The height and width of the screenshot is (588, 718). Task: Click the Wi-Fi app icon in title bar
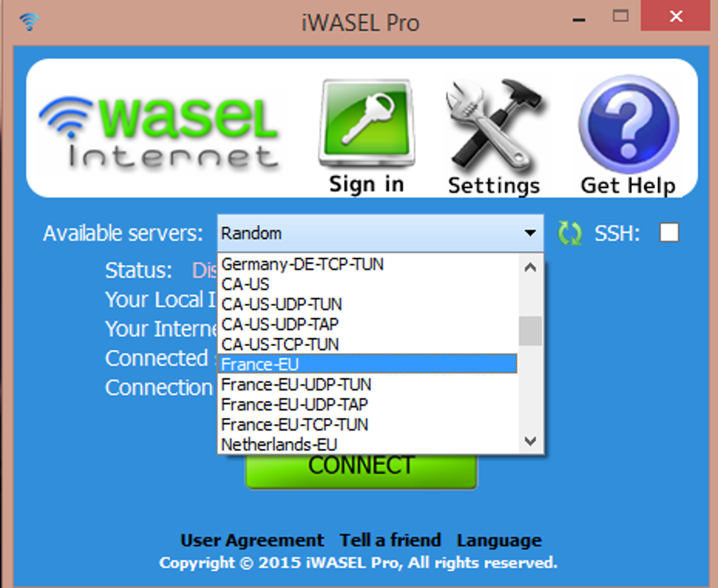point(30,21)
